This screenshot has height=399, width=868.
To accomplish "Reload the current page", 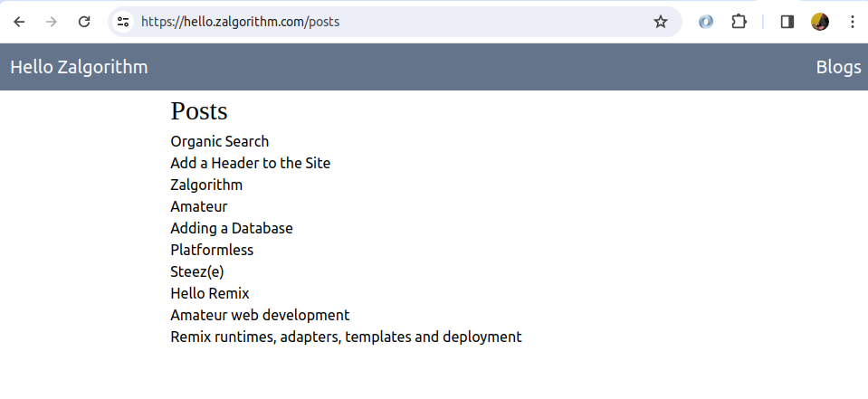I will [84, 22].
